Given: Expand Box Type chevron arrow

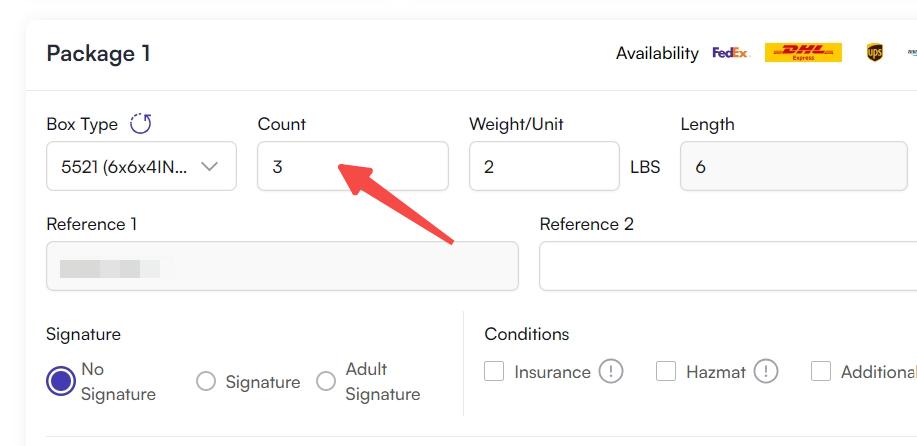Looking at the screenshot, I should click(x=209, y=167).
